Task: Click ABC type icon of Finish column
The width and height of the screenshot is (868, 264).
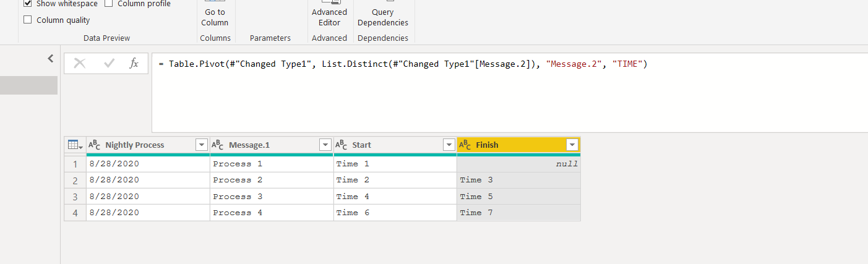Action: click(465, 145)
